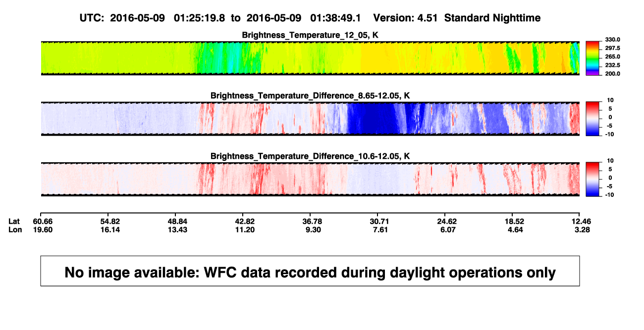
Task: Click the 10.6-12.05 difference image strip
Action: pos(310,179)
